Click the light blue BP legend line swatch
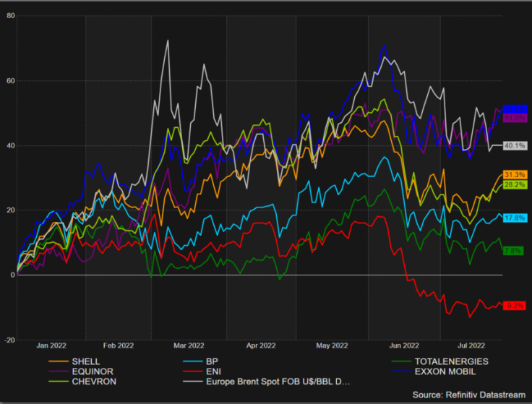The height and width of the screenshot is (404, 532). [193, 361]
